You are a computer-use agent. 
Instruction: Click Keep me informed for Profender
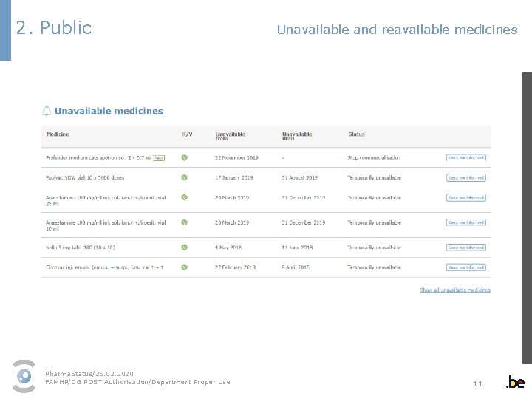(465, 157)
